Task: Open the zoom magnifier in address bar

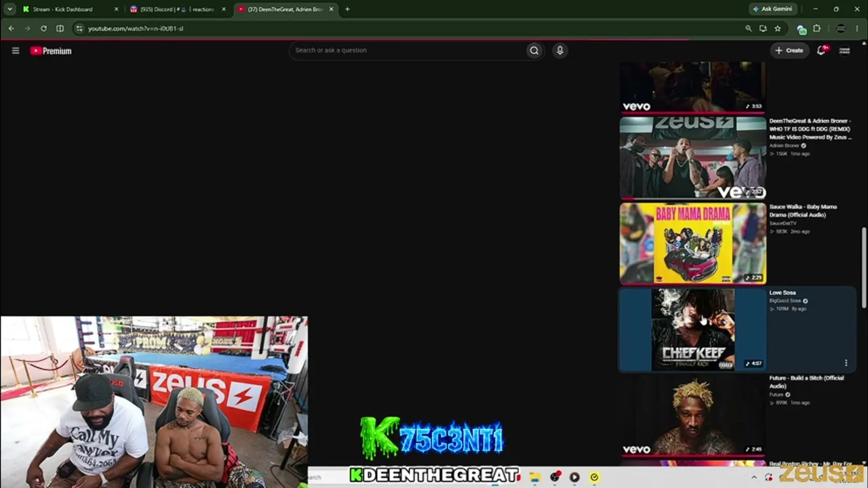Action: coord(749,28)
